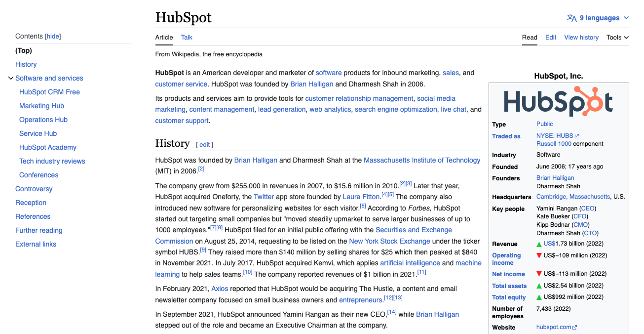Open Massachusetts Institute of Technology link
This screenshot has width=644, height=334.
(422, 160)
